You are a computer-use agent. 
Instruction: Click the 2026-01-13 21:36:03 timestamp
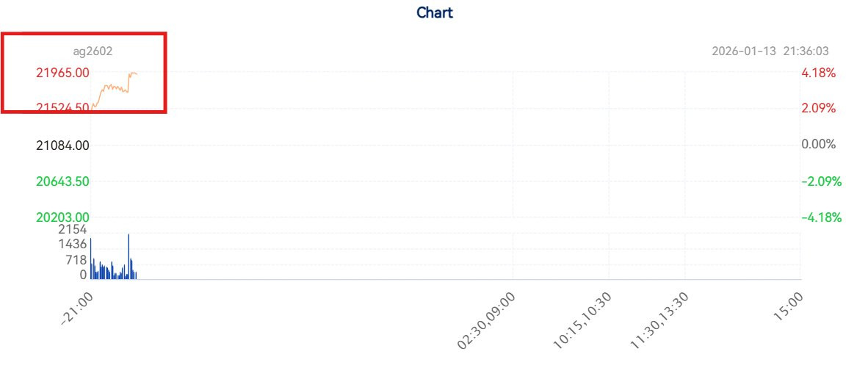(770, 51)
